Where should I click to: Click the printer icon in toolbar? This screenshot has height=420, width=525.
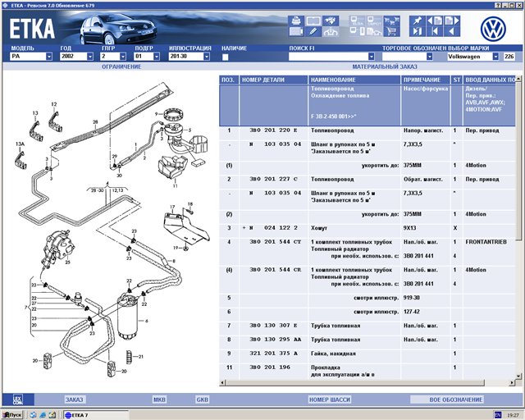pyautogui.click(x=296, y=21)
